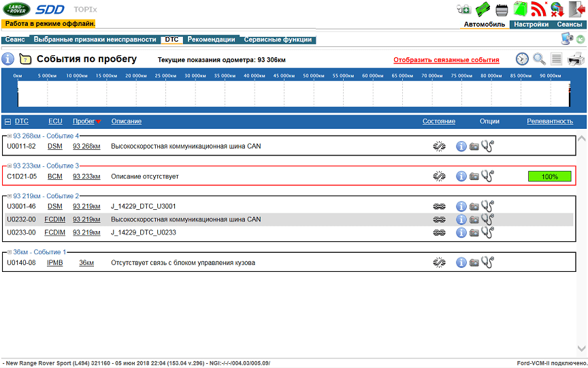
Task: Switch to time view with clock icon
Action: [x=522, y=59]
